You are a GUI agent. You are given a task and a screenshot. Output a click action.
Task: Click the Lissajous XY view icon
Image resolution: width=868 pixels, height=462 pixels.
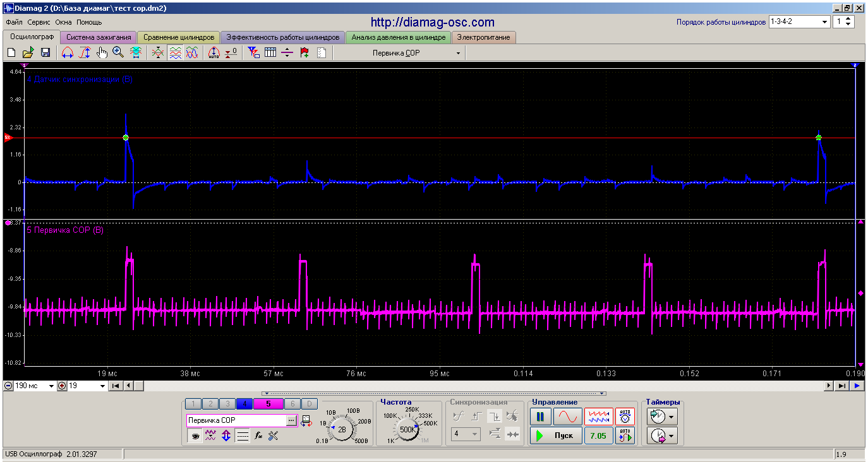193,53
